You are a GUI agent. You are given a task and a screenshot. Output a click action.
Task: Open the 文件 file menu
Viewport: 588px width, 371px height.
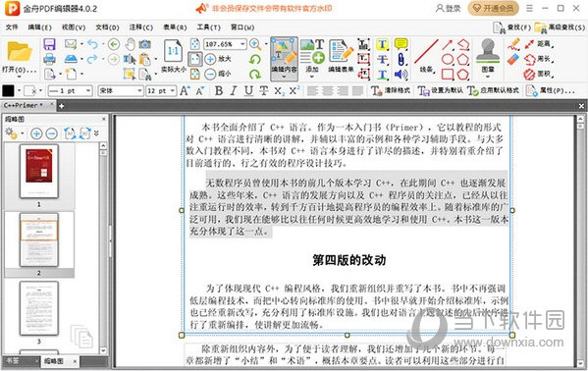12,27
